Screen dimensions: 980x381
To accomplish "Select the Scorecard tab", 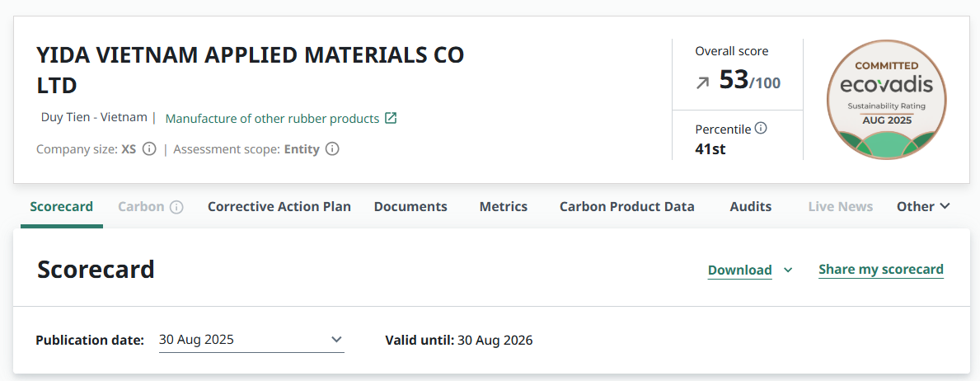I will (62, 206).
